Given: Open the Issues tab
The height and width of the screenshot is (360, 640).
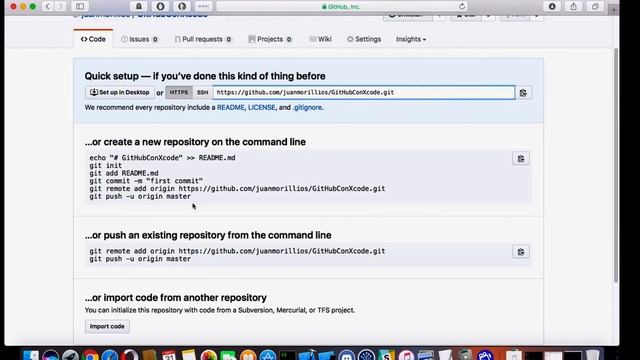Looking at the screenshot, I should coord(139,39).
